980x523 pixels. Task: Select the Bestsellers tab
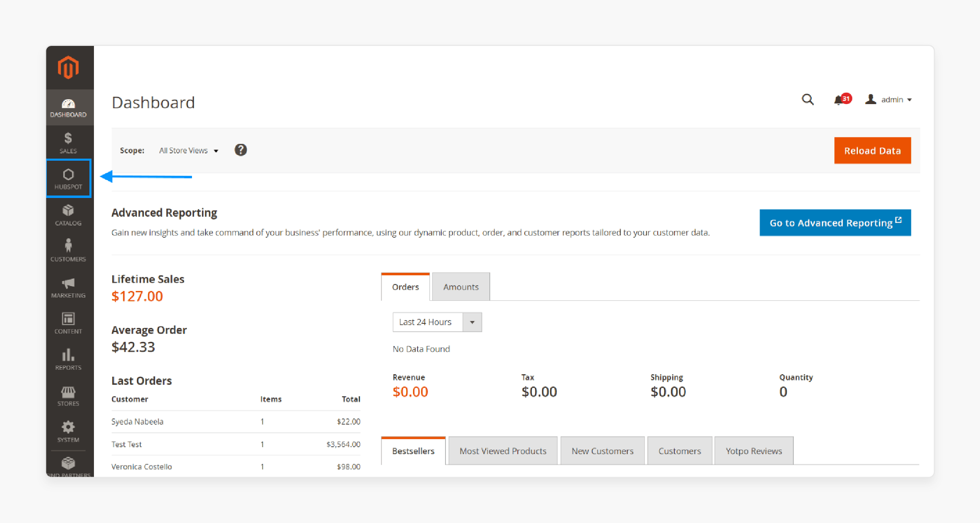(413, 451)
